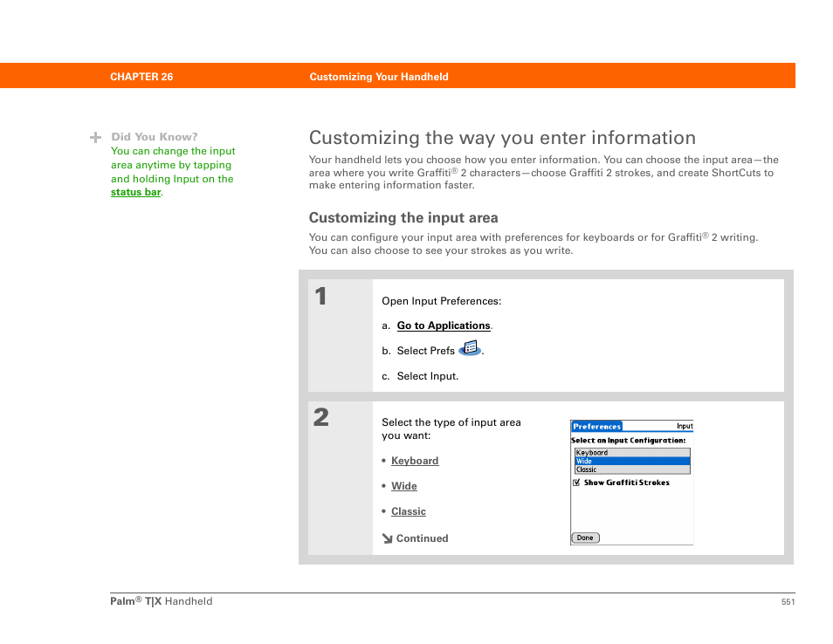Click the CHAPTER 26 header label
This screenshot has width=833, height=644.
point(141,77)
